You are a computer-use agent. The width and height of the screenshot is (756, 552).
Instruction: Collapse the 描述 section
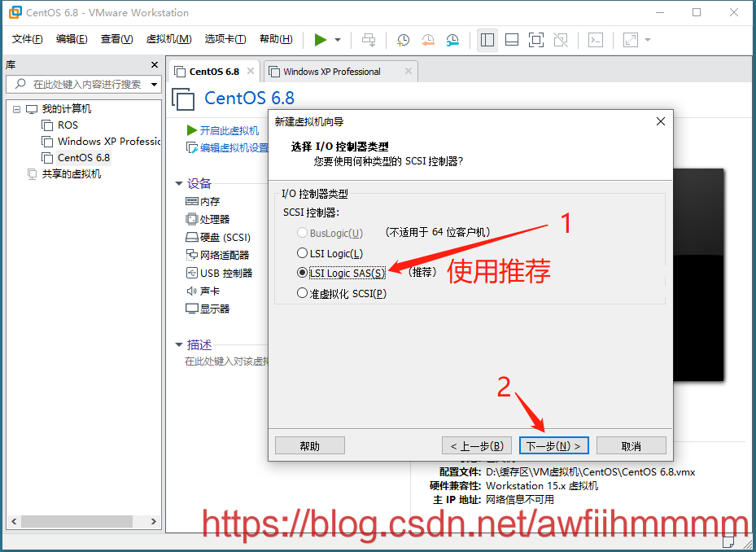[179, 344]
